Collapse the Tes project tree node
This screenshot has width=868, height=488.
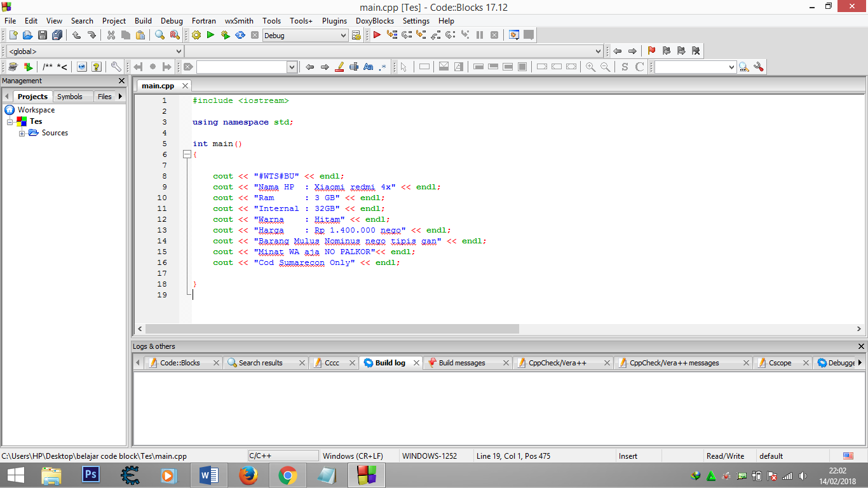(x=10, y=121)
